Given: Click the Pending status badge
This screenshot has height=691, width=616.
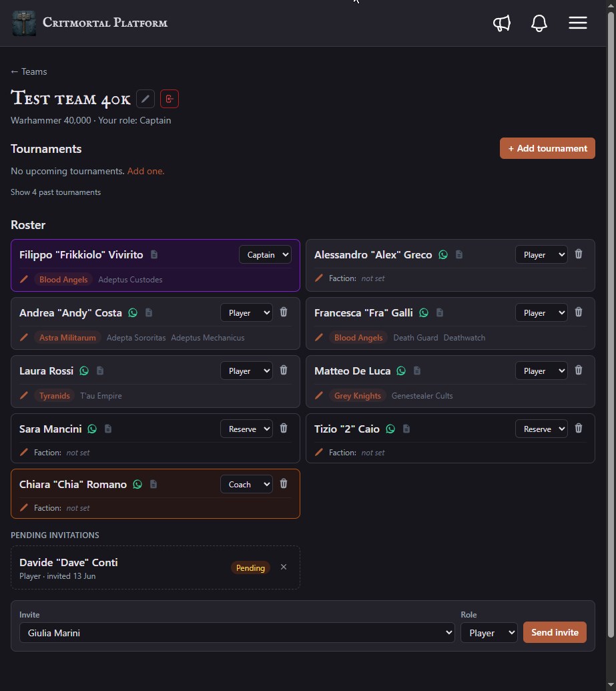Looking at the screenshot, I should (x=250, y=567).
